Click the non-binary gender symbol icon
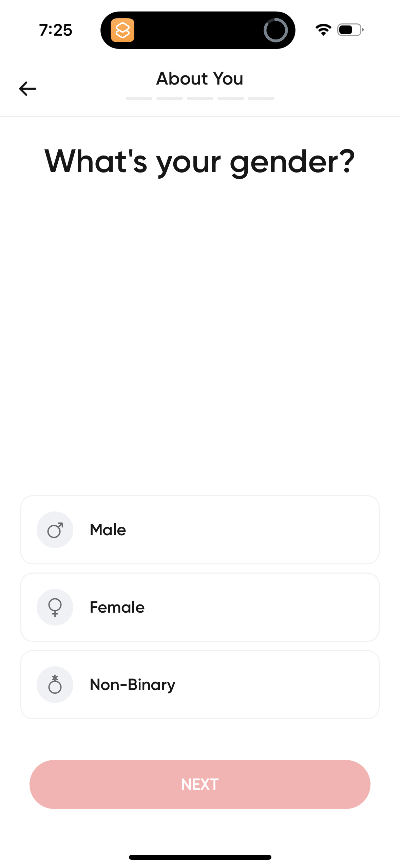 coord(55,685)
